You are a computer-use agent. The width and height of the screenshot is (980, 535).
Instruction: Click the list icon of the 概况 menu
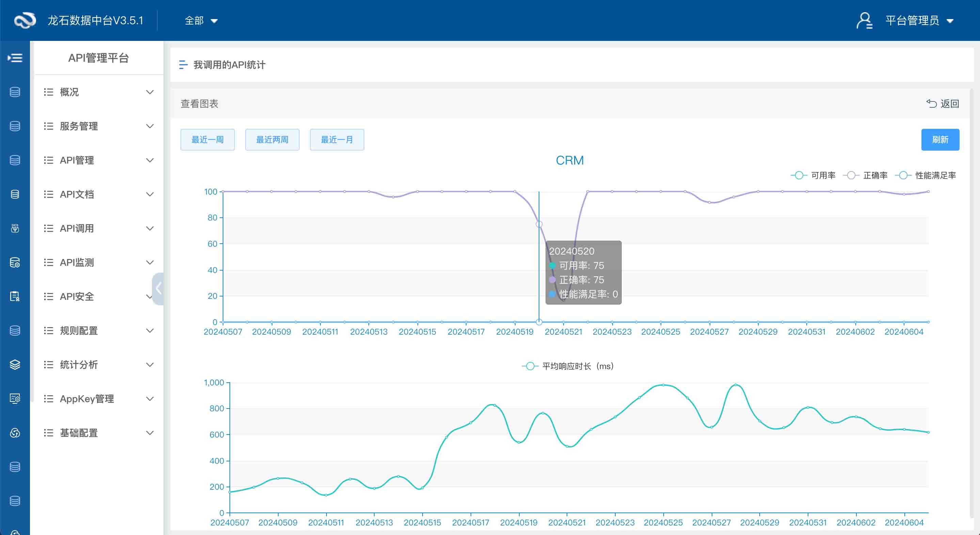[x=48, y=92]
